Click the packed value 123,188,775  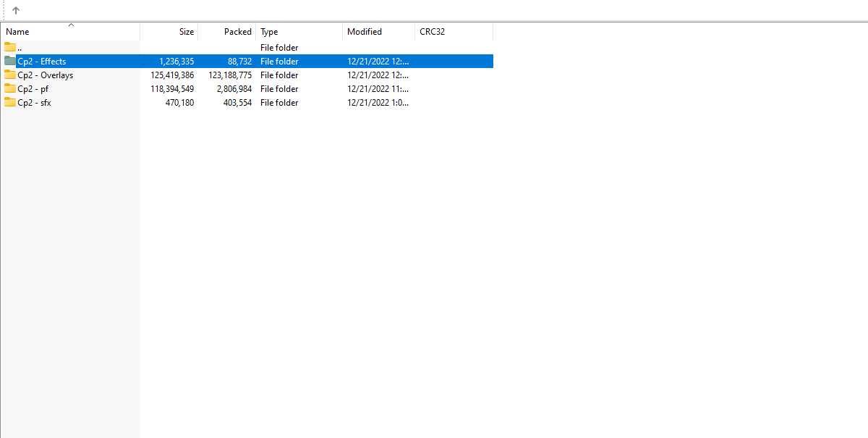[x=230, y=75]
